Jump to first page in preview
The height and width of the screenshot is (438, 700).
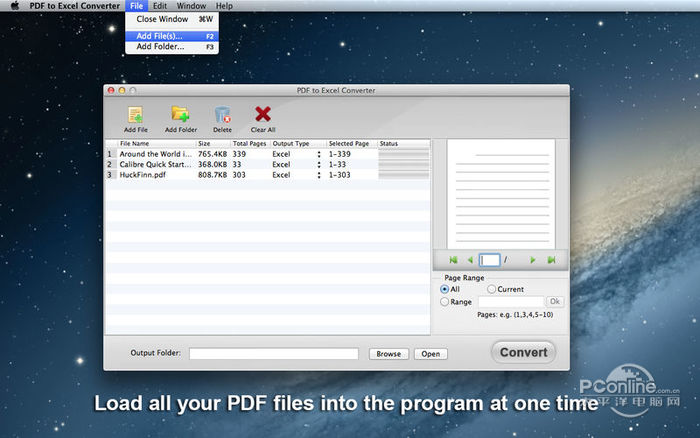[453, 260]
